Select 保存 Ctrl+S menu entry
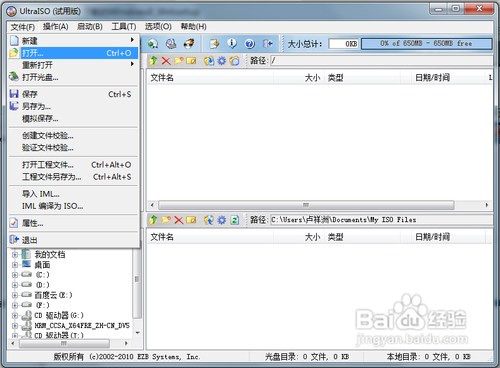500x368 pixels. 73,94
